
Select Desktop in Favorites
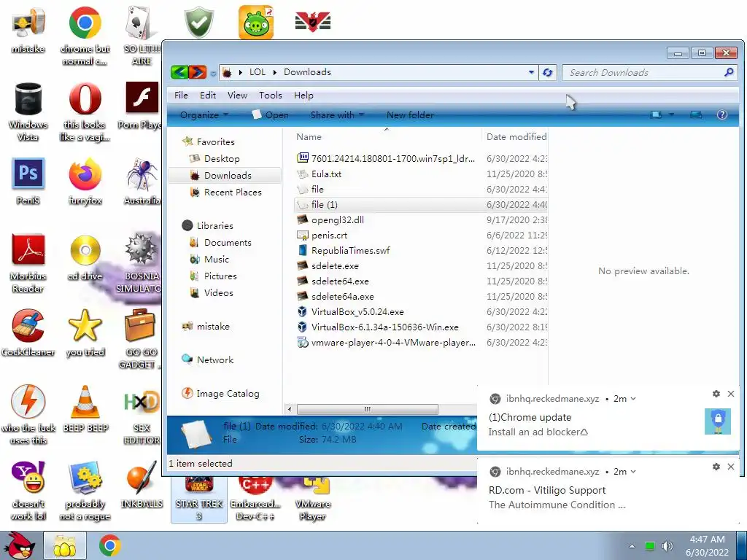(222, 158)
